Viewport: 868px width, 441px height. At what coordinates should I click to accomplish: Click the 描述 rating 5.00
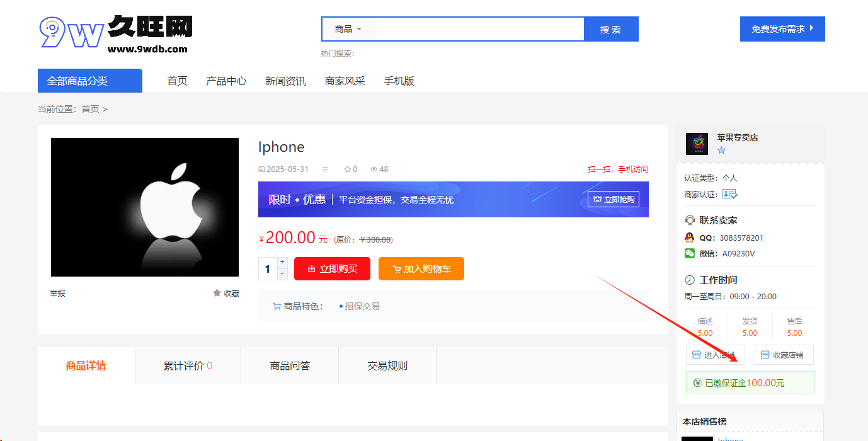tap(705, 333)
